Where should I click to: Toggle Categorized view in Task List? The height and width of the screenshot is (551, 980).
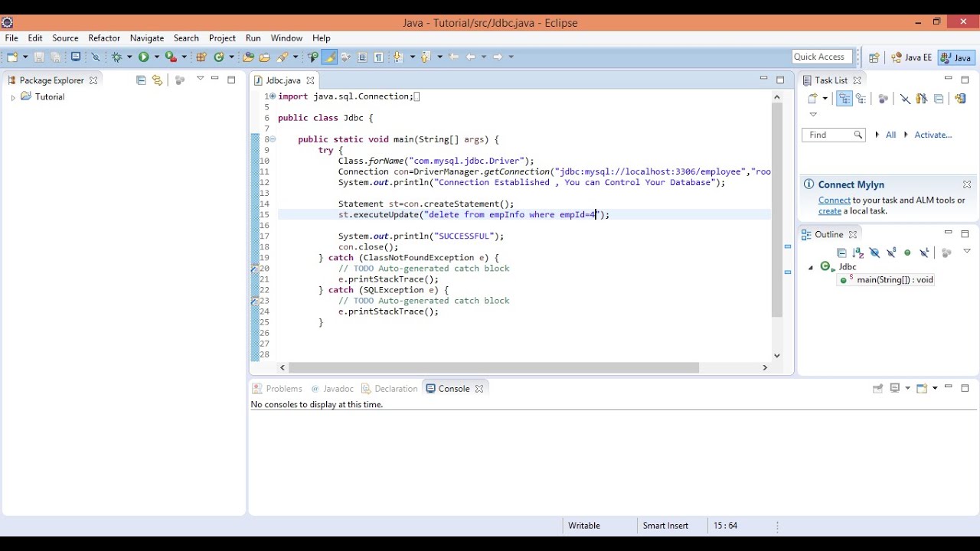[x=844, y=98]
